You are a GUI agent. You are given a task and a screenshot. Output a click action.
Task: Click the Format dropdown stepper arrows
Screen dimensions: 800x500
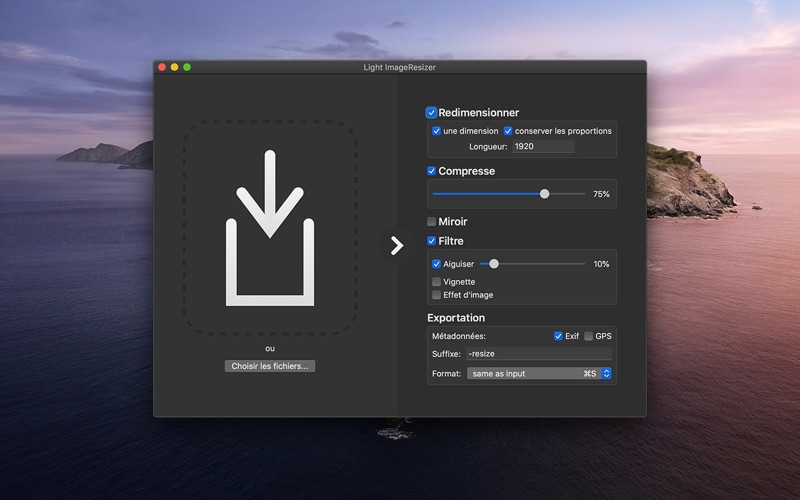click(x=606, y=373)
